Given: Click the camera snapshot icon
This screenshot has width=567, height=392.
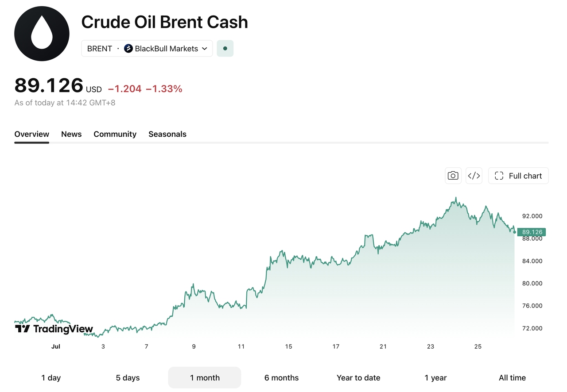Looking at the screenshot, I should [x=453, y=176].
